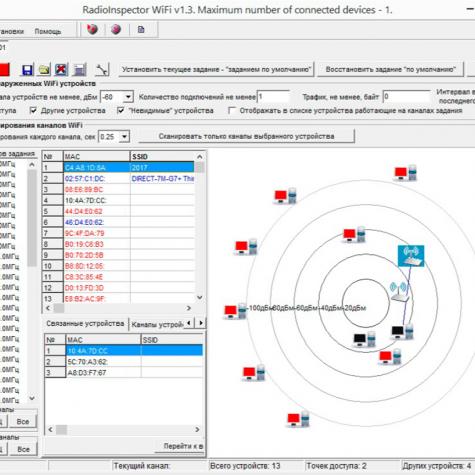Click the frequency list vertical scrollbar thumb
Image resolution: width=475 pixels, height=475 pixels.
[x=32, y=218]
